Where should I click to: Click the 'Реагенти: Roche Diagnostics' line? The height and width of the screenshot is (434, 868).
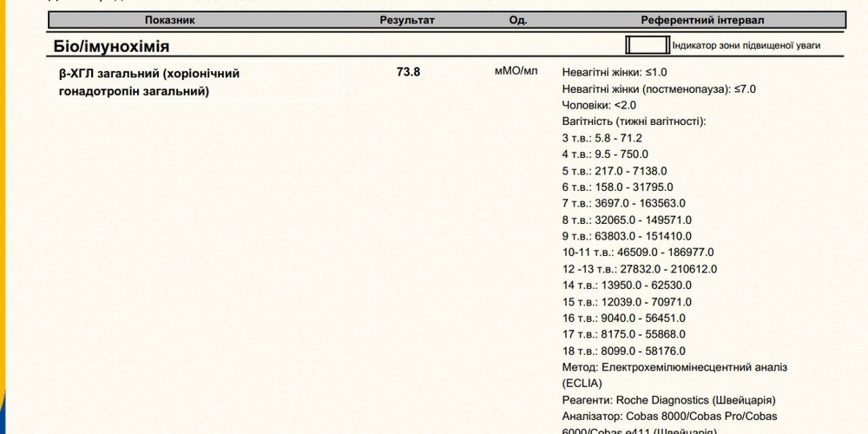click(668, 400)
